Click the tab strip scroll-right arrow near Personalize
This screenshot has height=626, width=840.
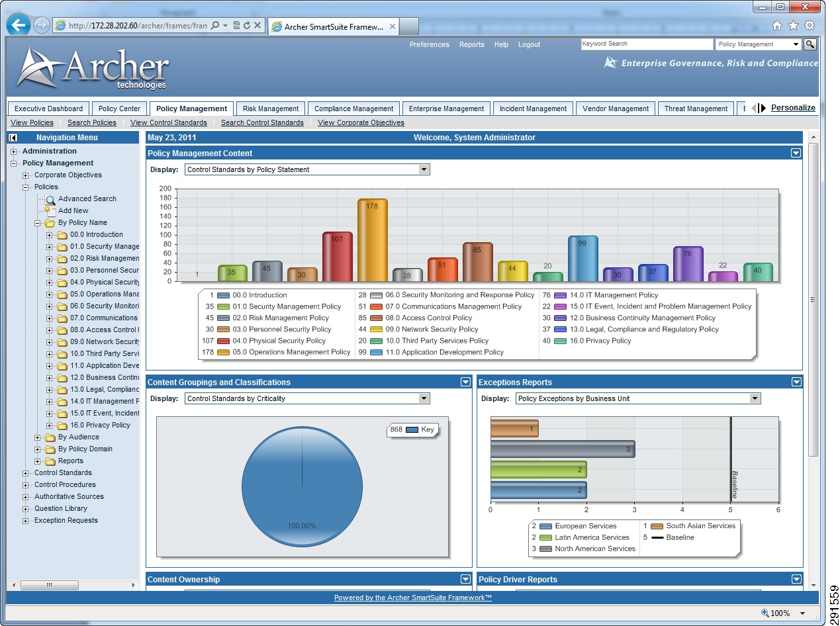point(763,108)
